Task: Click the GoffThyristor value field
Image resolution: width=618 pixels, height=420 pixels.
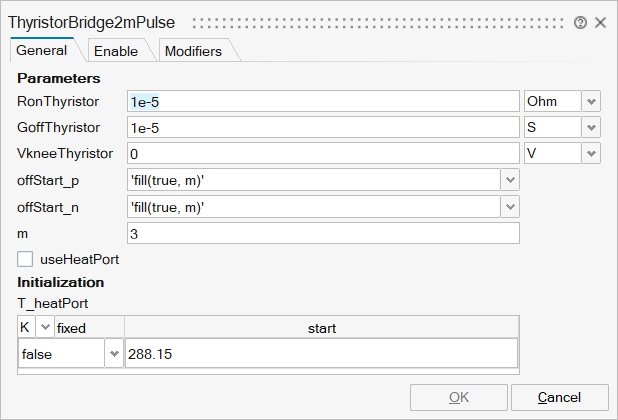Action: [323, 127]
